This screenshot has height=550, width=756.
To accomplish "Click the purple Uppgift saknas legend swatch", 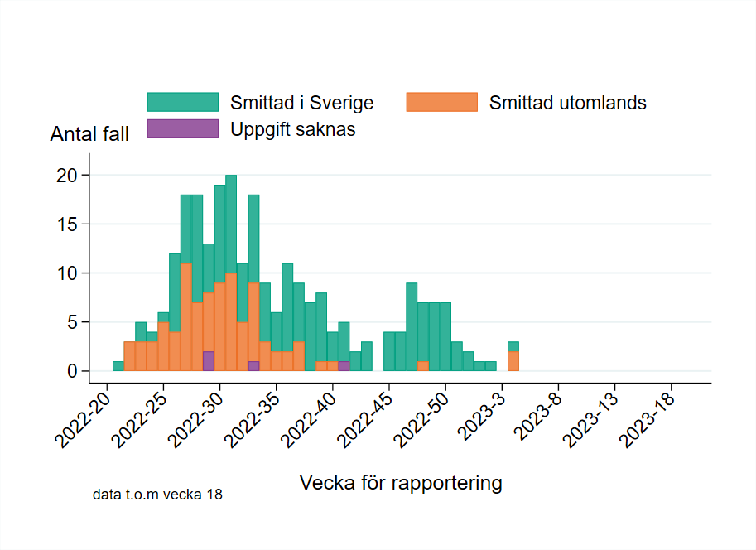I will pyautogui.click(x=183, y=128).
